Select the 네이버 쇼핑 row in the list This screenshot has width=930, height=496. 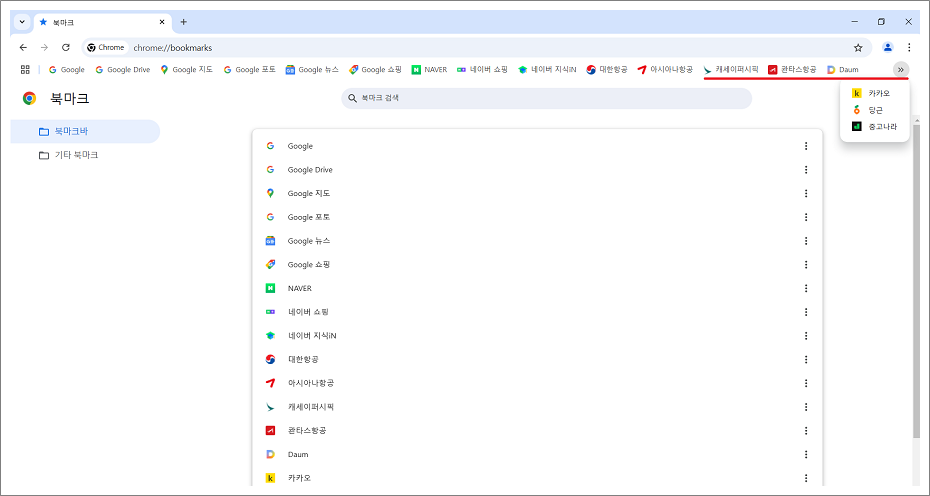point(537,312)
